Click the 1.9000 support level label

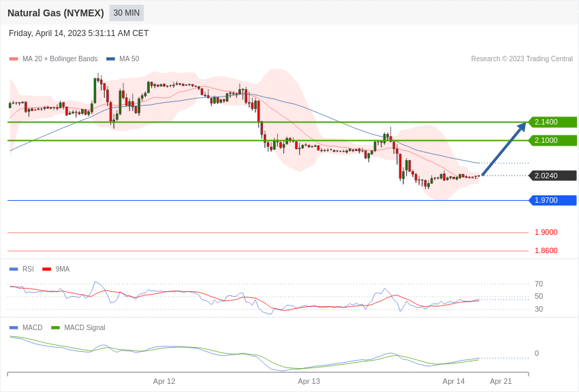point(546,232)
